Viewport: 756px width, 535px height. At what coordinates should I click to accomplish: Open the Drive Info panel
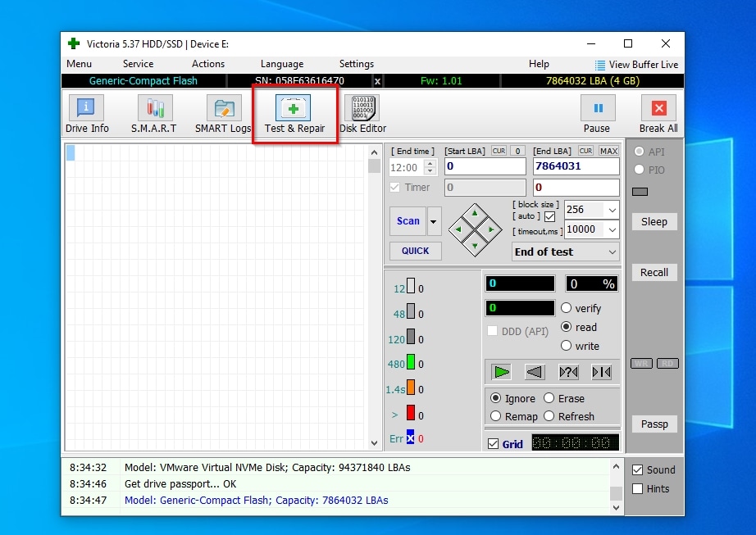87,114
